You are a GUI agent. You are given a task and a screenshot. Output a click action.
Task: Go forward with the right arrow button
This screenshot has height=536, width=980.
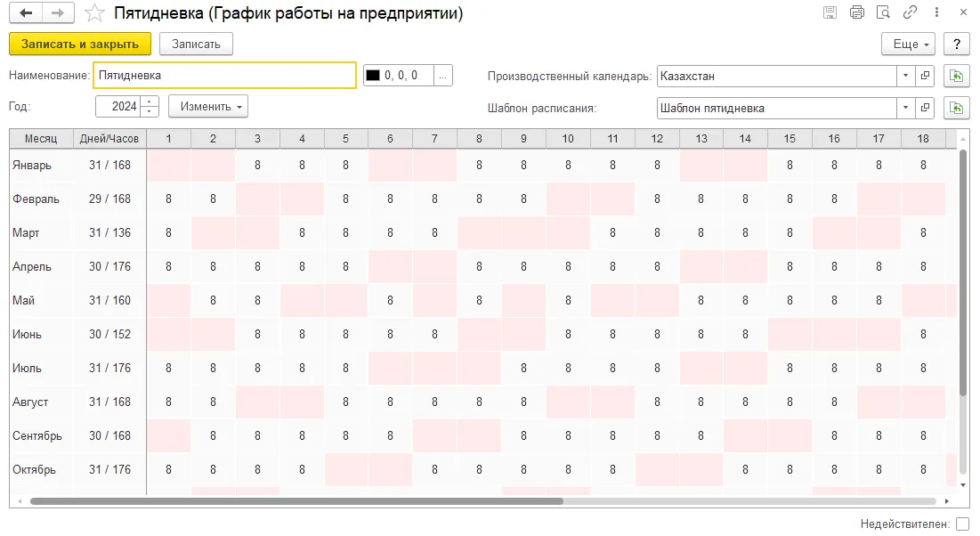pyautogui.click(x=58, y=13)
